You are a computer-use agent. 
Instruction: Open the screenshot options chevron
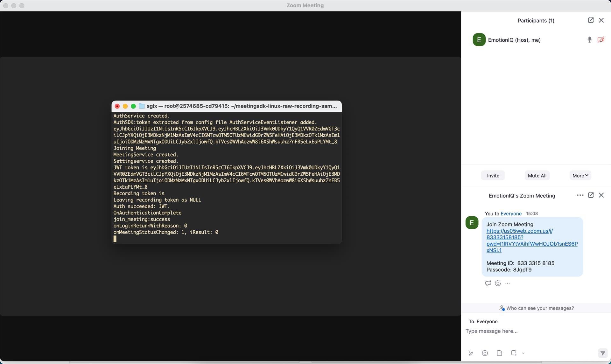point(523,353)
